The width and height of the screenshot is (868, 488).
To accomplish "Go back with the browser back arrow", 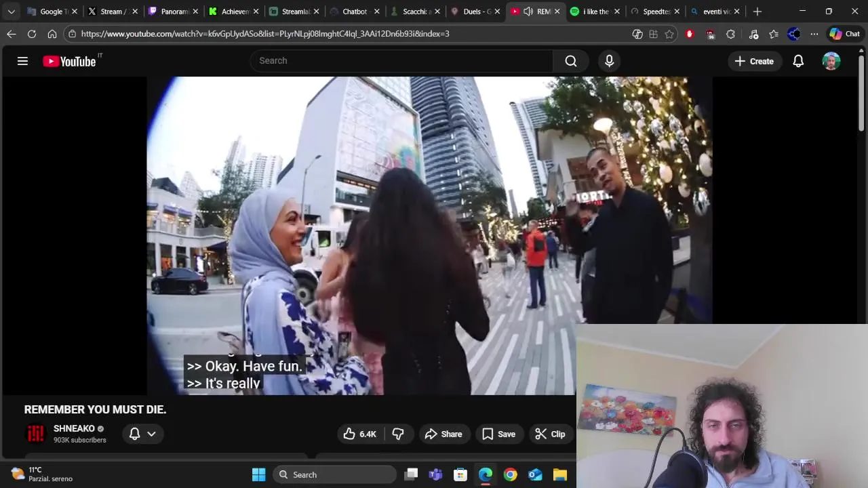I will pos(12,34).
